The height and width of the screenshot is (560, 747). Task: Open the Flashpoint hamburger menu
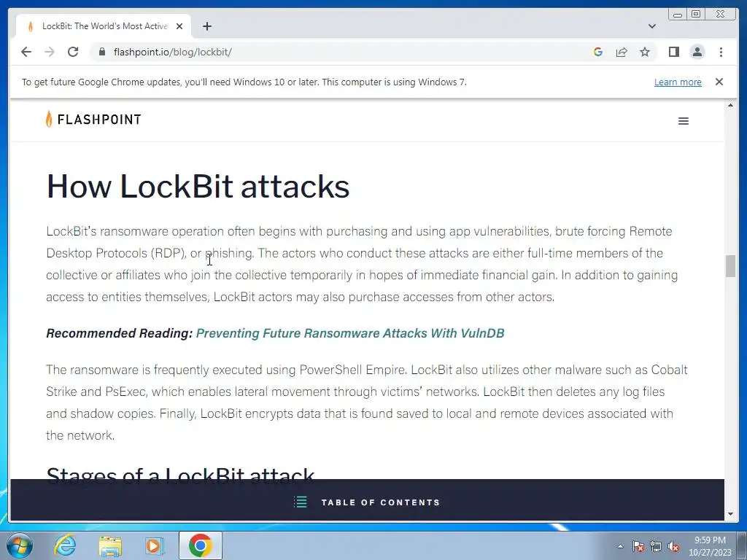point(683,121)
